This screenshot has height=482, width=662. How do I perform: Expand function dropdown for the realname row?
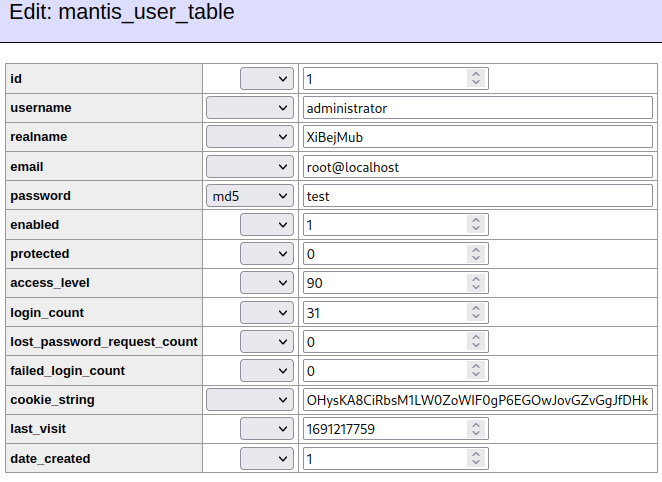[250, 137]
